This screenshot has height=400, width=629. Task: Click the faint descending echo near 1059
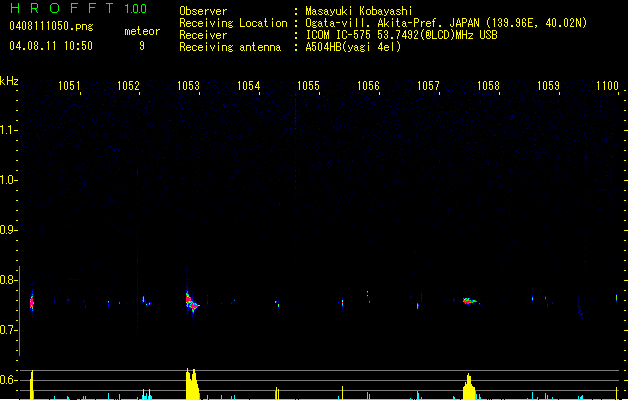coord(580,308)
